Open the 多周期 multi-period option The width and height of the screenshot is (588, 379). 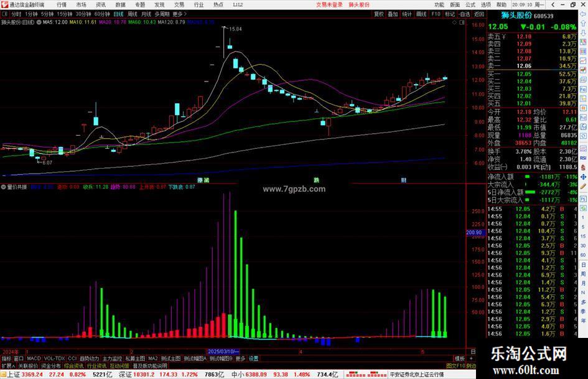click(162, 14)
